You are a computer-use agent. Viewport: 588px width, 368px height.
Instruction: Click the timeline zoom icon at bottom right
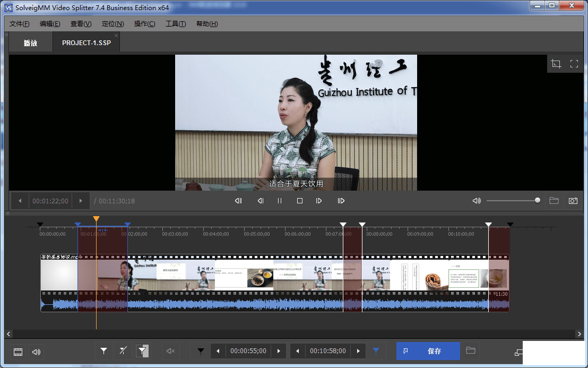pyautogui.click(x=518, y=353)
